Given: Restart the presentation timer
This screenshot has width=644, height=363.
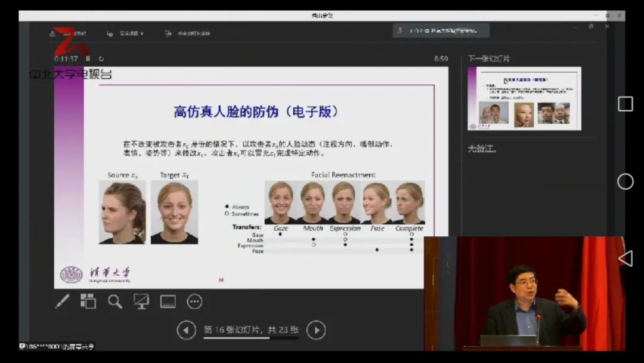Looking at the screenshot, I should (101, 59).
